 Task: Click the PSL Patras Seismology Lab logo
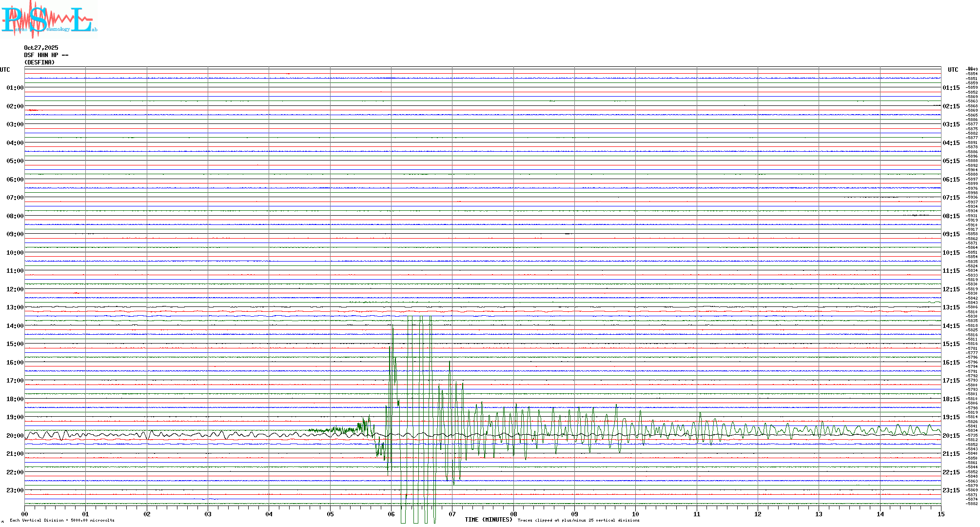(49, 20)
